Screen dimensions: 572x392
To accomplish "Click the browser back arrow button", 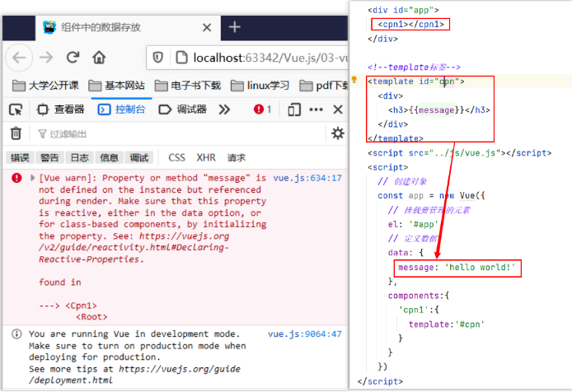I will click(19, 58).
